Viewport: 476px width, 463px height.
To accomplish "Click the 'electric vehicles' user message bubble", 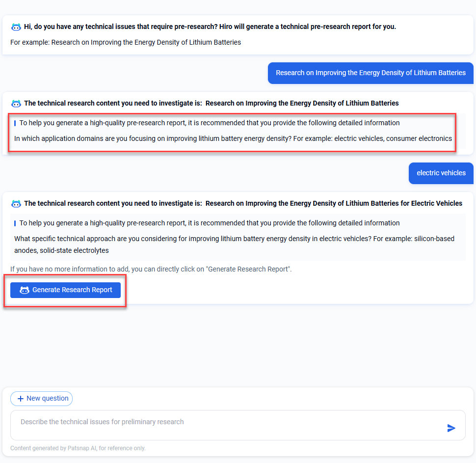I will (441, 173).
